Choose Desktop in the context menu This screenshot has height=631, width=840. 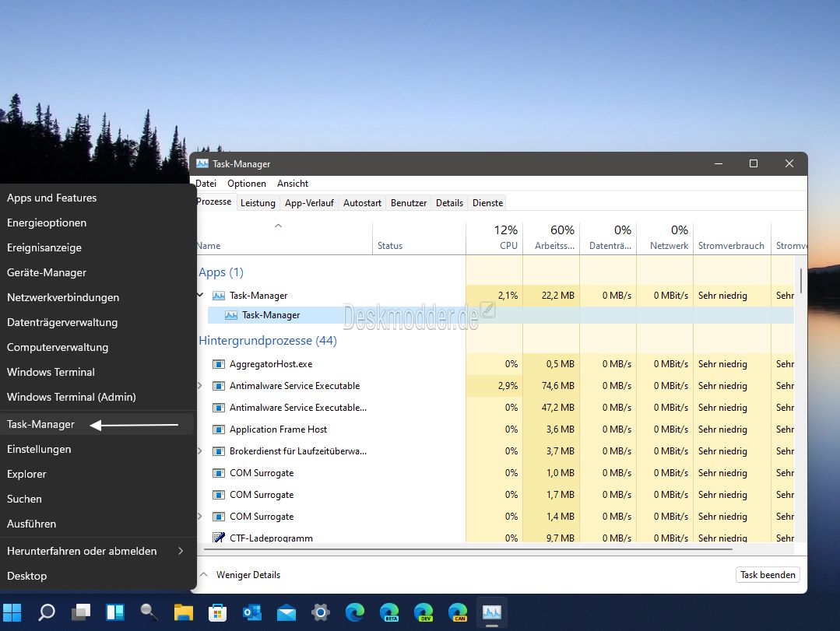[97, 576]
